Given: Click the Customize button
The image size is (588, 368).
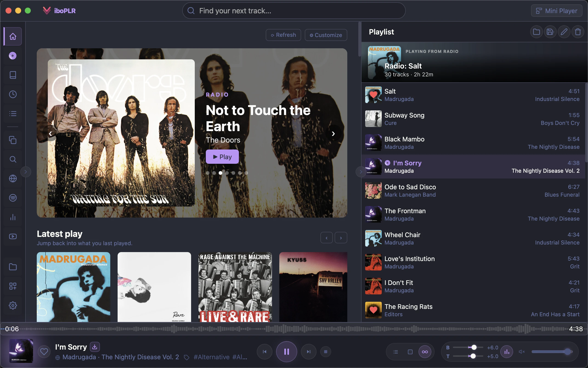Looking at the screenshot, I should pos(326,35).
